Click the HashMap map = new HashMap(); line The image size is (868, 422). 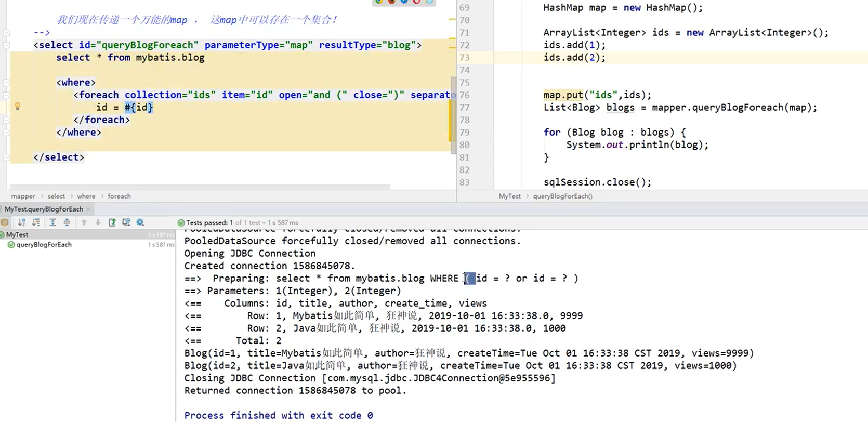pyautogui.click(x=623, y=8)
